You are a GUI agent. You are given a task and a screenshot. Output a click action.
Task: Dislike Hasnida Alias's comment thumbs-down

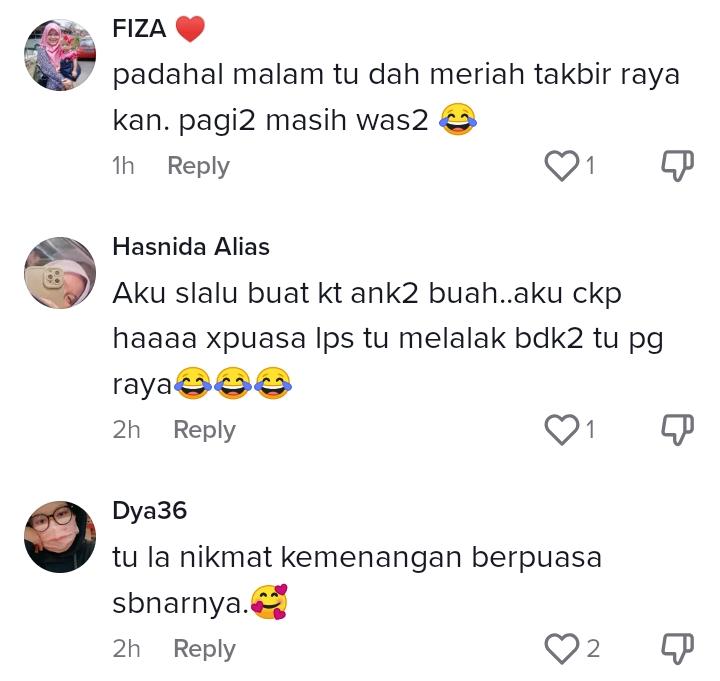point(677,430)
